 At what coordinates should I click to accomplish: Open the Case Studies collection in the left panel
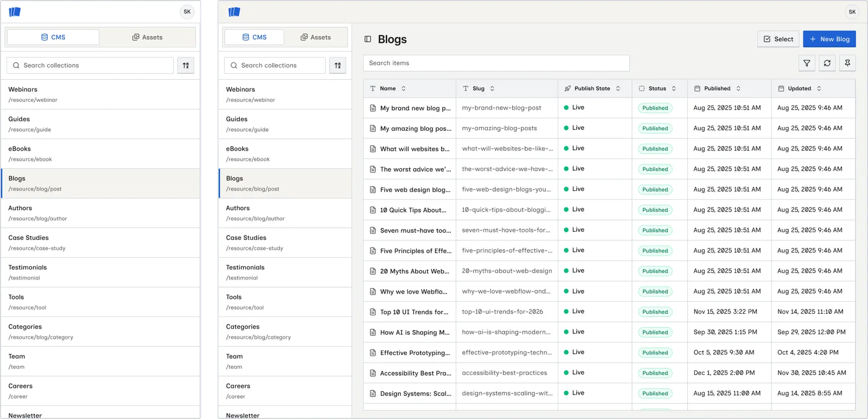point(100,243)
